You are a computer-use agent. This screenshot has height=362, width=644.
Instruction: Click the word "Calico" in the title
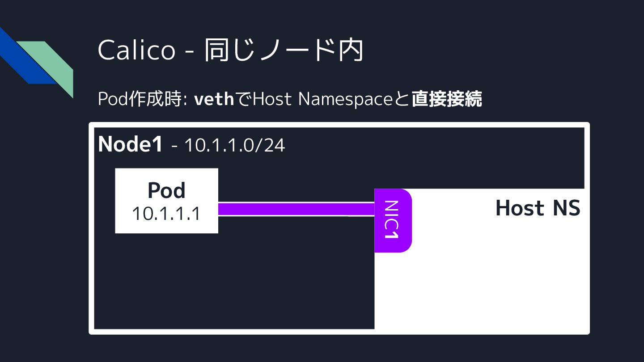(x=136, y=50)
